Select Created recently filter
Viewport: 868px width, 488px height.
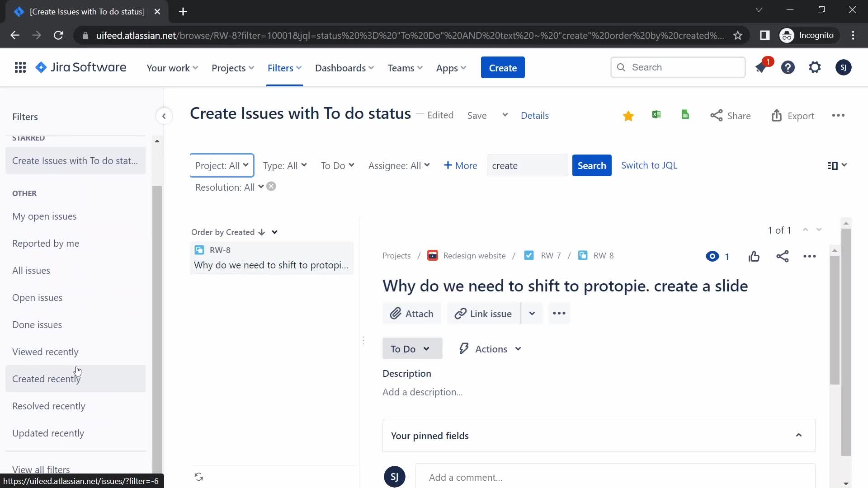(x=75, y=379)
